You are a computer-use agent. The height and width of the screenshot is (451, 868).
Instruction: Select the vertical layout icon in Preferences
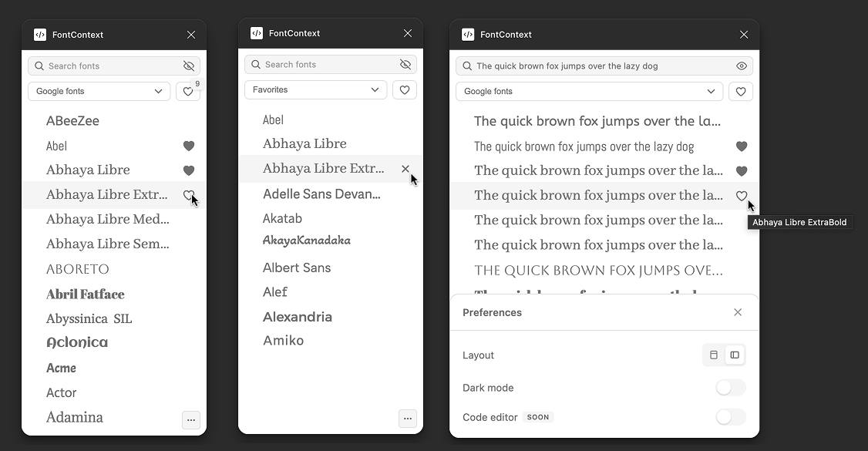(x=713, y=355)
